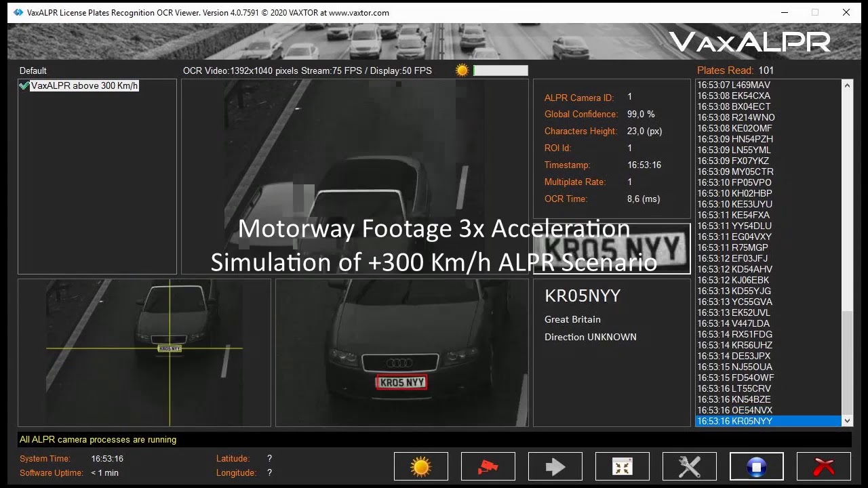Image resolution: width=868 pixels, height=488 pixels.
Task: Click the crosshair overview camera image
Action: coord(144,352)
